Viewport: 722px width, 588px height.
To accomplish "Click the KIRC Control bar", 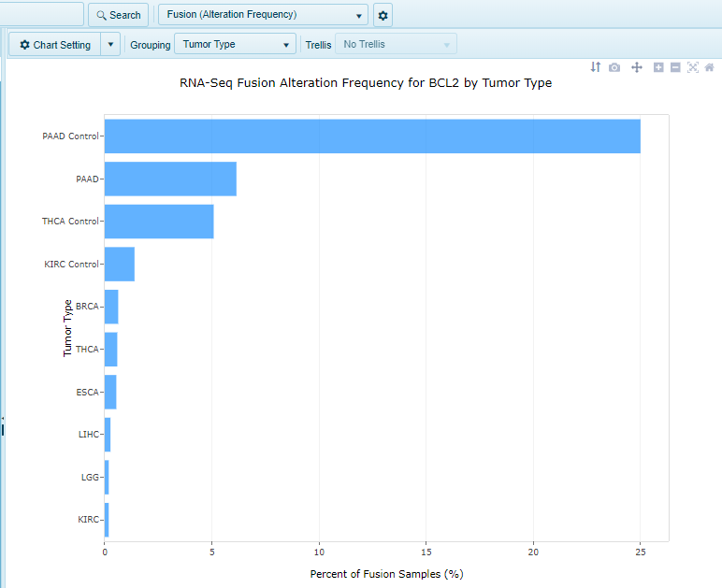I will (x=119, y=265).
